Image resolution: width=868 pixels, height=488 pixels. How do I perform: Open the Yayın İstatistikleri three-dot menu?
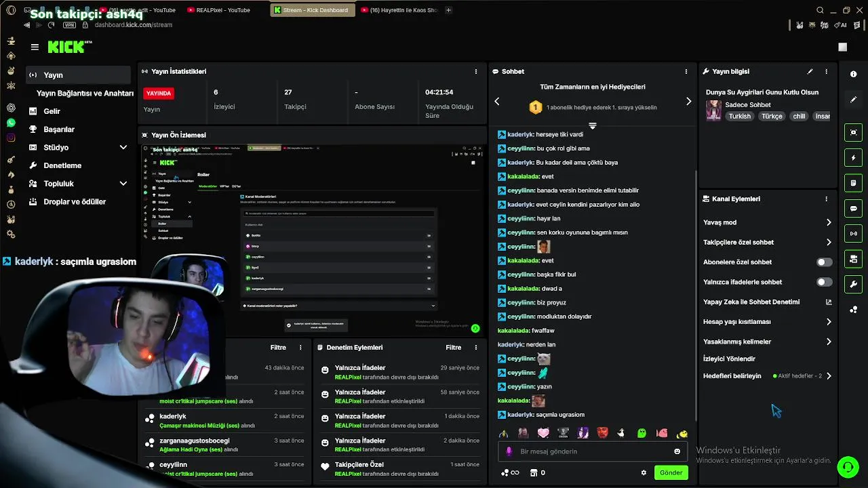(x=475, y=71)
